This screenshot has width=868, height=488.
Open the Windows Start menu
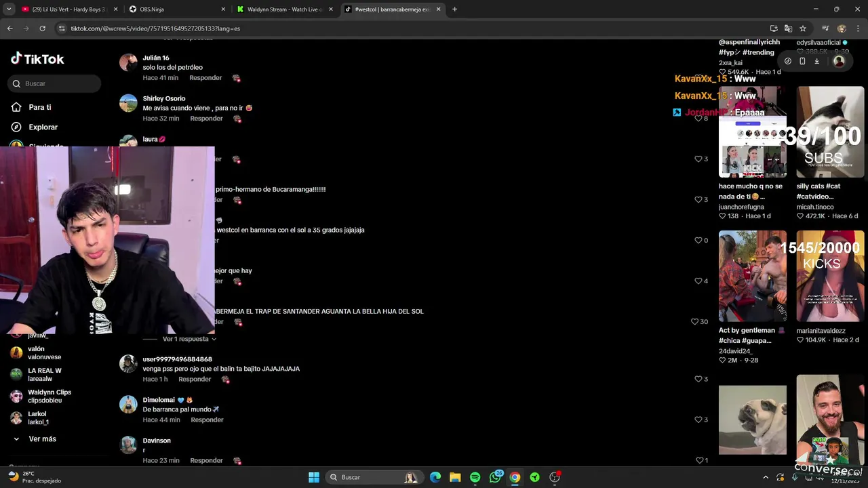314,477
